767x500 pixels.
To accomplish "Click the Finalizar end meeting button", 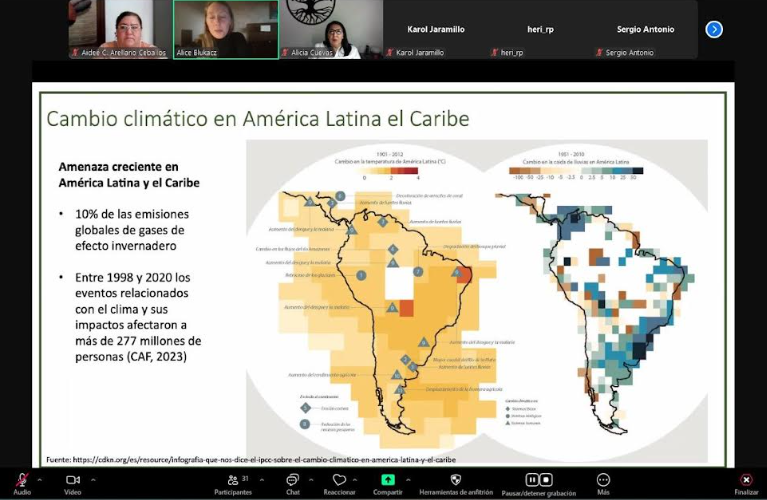I will coord(746,481).
